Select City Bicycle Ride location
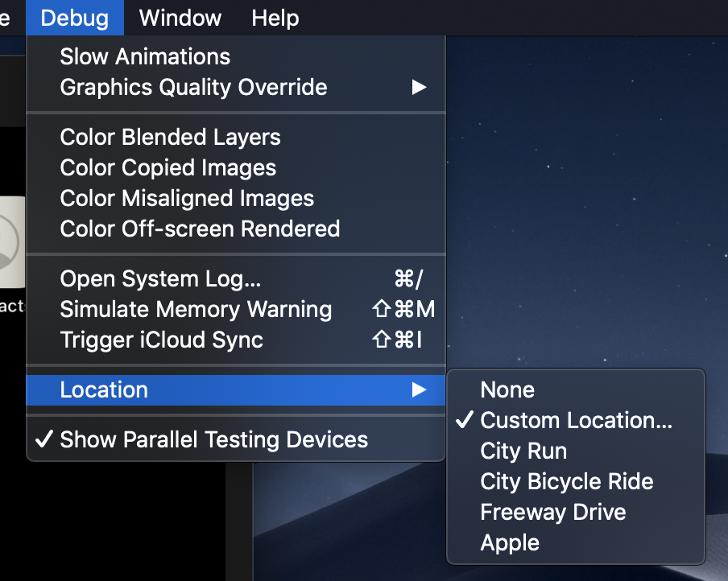 coord(576,481)
